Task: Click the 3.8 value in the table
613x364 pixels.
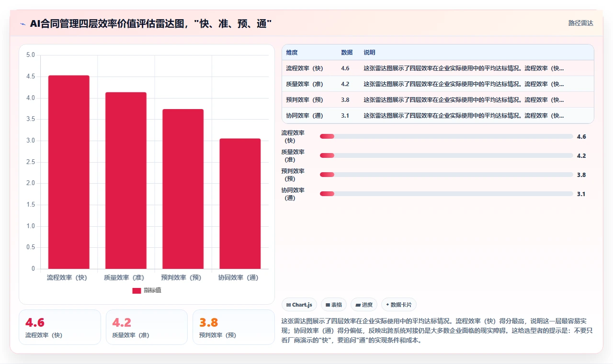Action: [345, 100]
